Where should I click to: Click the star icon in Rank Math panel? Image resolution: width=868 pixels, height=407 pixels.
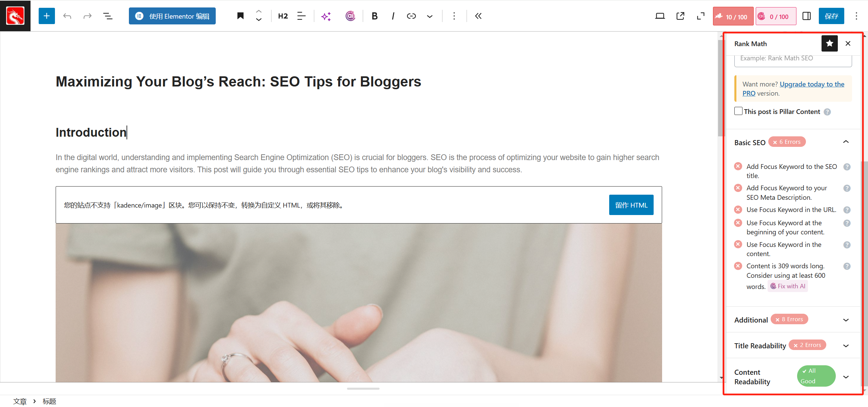[829, 43]
